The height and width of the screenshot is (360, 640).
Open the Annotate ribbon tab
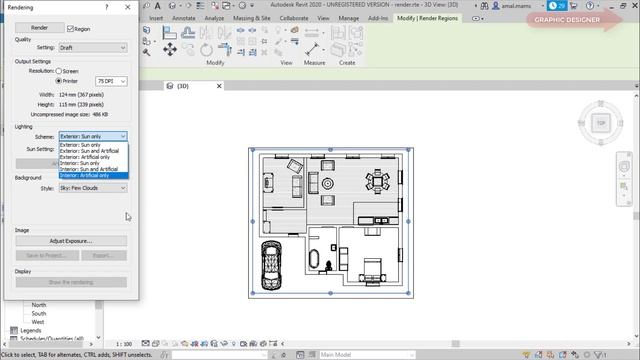pos(184,18)
